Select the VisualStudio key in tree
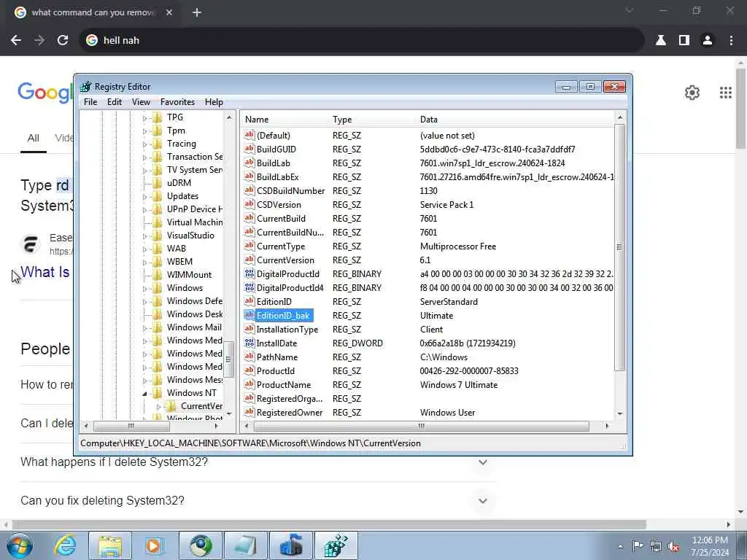This screenshot has width=747, height=560. [x=190, y=236]
